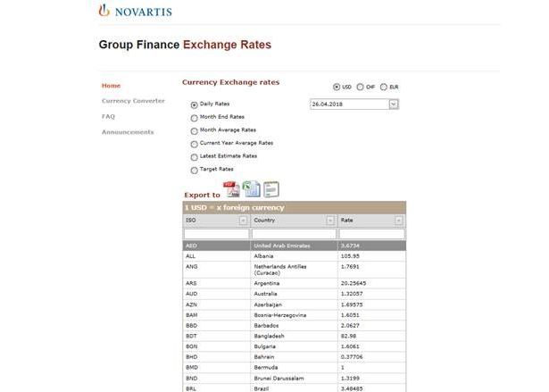
Task: Click the Novartis logo
Action: 135,11
